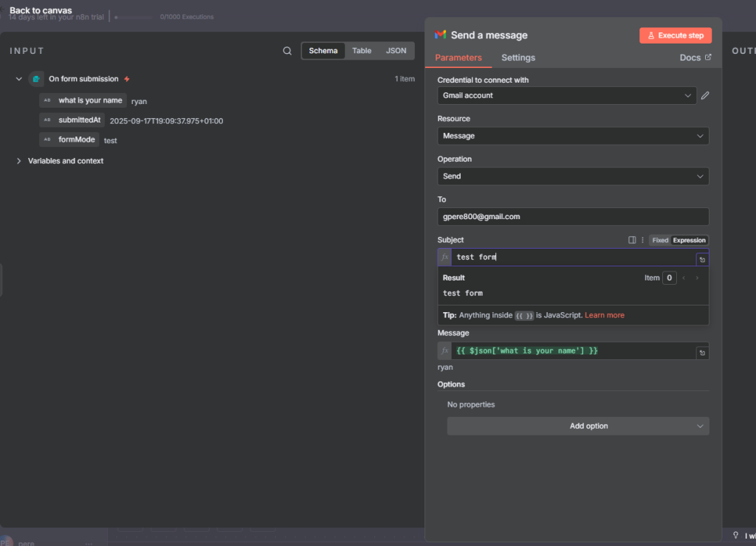Open the expression editor icon for Subject

coord(701,259)
